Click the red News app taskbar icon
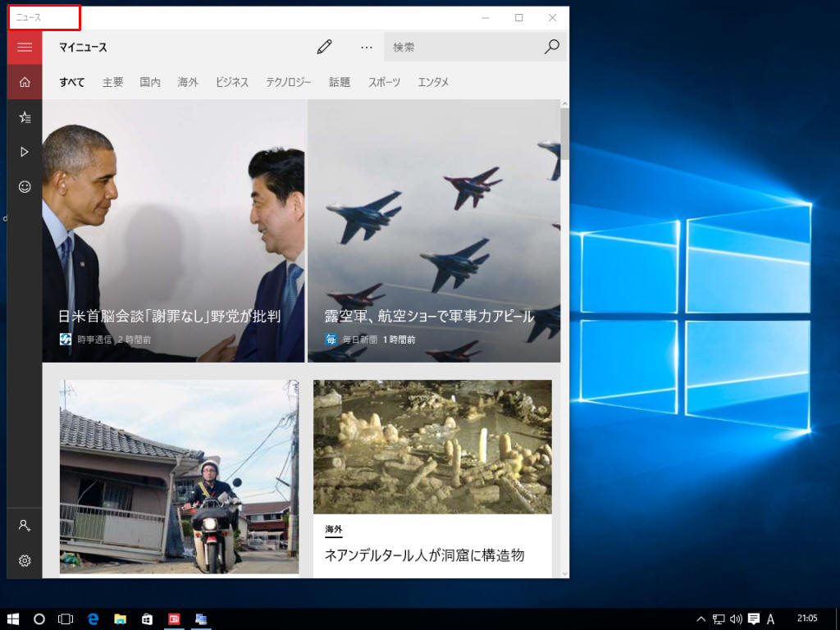The width and height of the screenshot is (840, 630). point(174,619)
